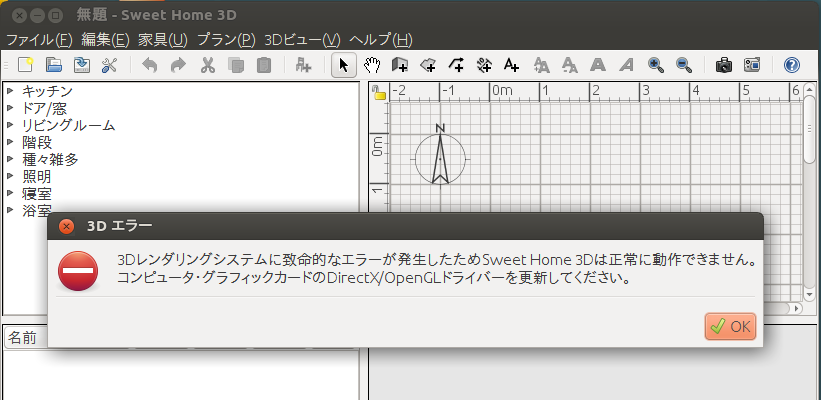Click the plan horizontal scrollbar right arrow
Screen dimensions: 821x400
tap(797, 308)
